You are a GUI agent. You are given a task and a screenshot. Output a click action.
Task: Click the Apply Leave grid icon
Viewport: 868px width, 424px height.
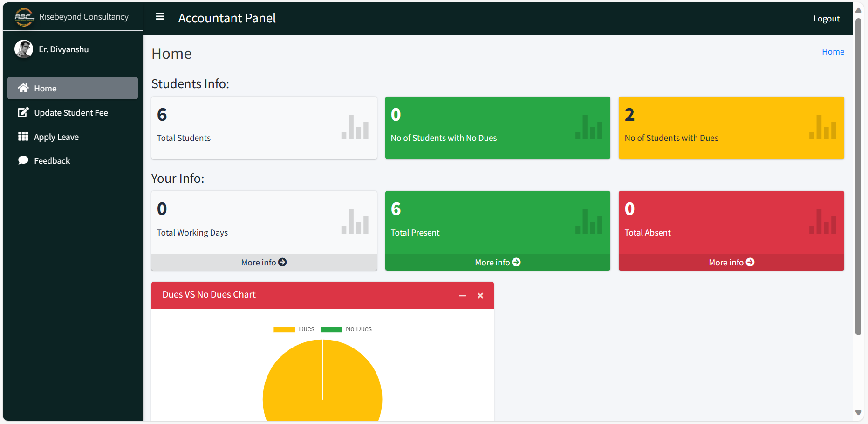[x=23, y=136]
